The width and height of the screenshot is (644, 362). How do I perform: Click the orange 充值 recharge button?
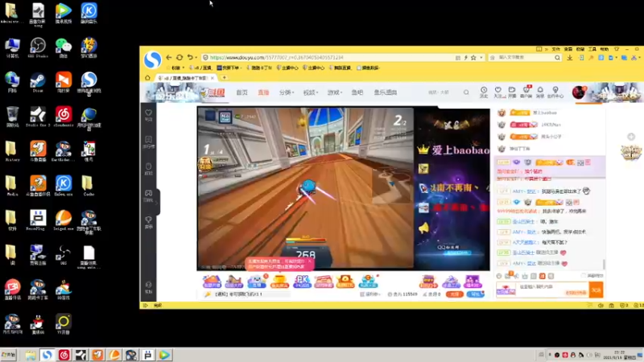(x=454, y=294)
